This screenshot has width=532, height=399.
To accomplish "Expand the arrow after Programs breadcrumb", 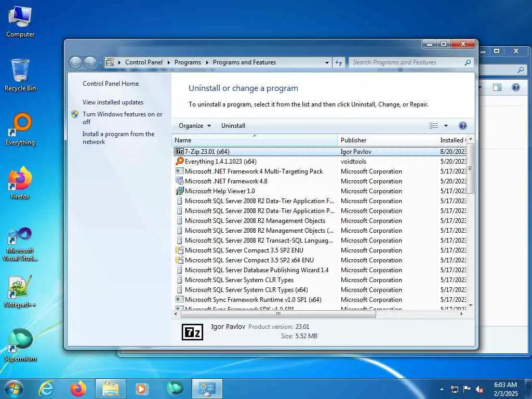I will pos(207,62).
